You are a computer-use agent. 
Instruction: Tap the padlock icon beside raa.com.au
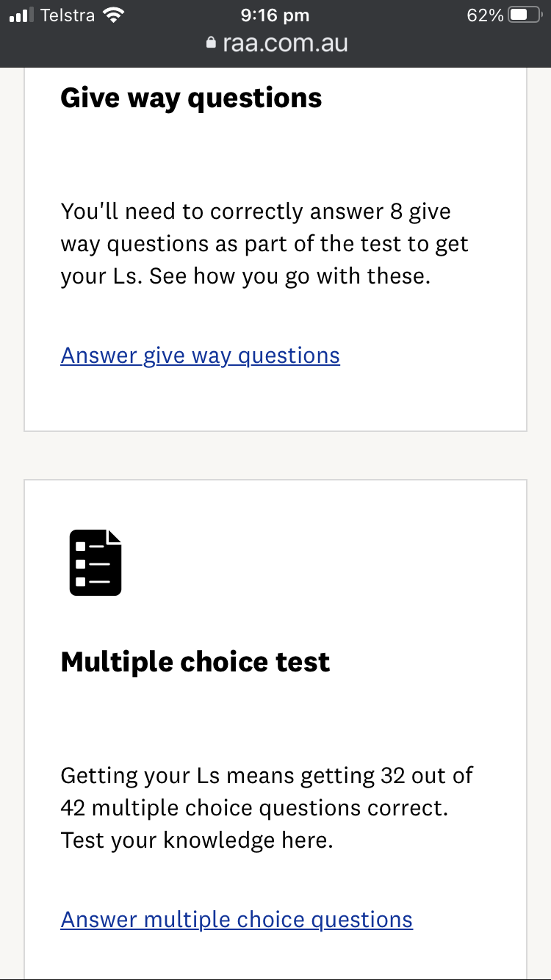point(212,43)
